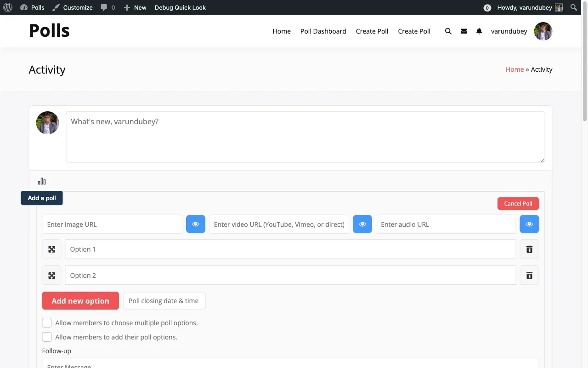The height and width of the screenshot is (368, 588).
Task: Open Poll Dashboard in the navigation menu
Action: 323,31
